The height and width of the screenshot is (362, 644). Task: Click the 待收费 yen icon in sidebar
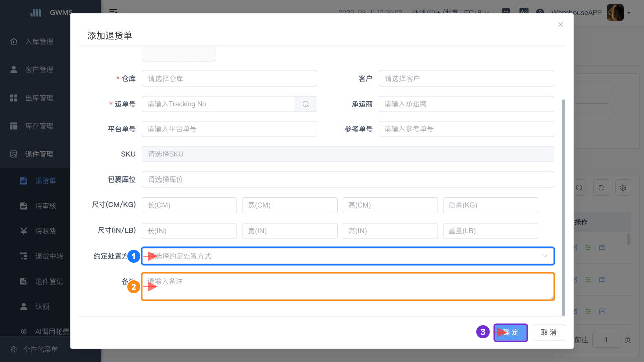tap(24, 231)
